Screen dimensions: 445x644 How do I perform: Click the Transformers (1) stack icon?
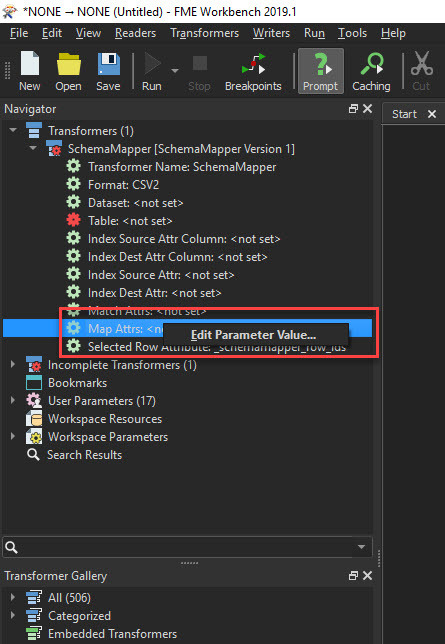34,131
